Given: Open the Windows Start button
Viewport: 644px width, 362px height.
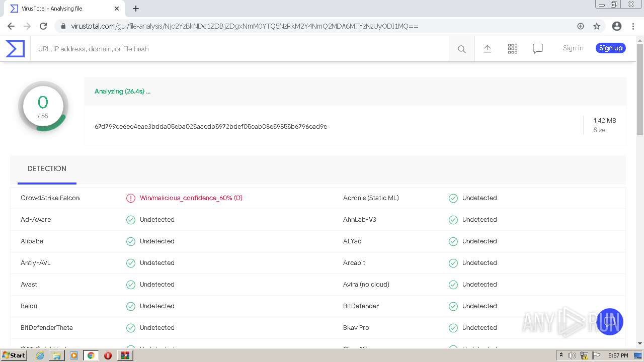Looking at the screenshot, I should [x=14, y=355].
